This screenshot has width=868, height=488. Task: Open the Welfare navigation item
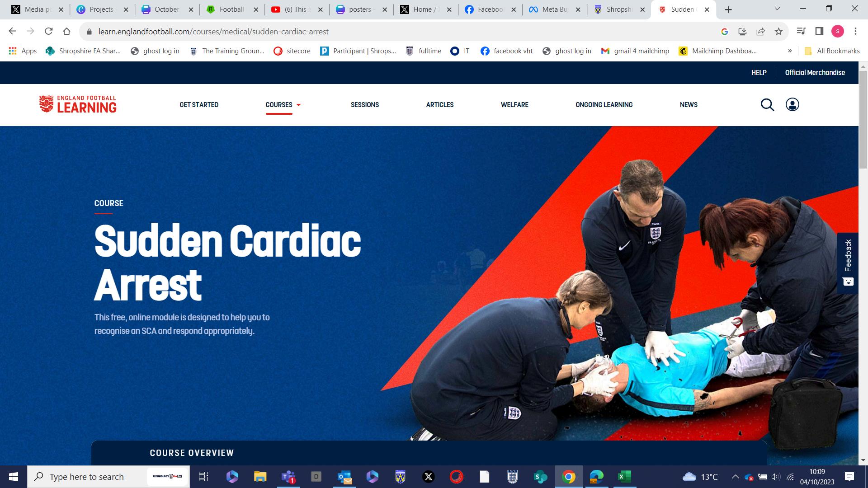514,105
